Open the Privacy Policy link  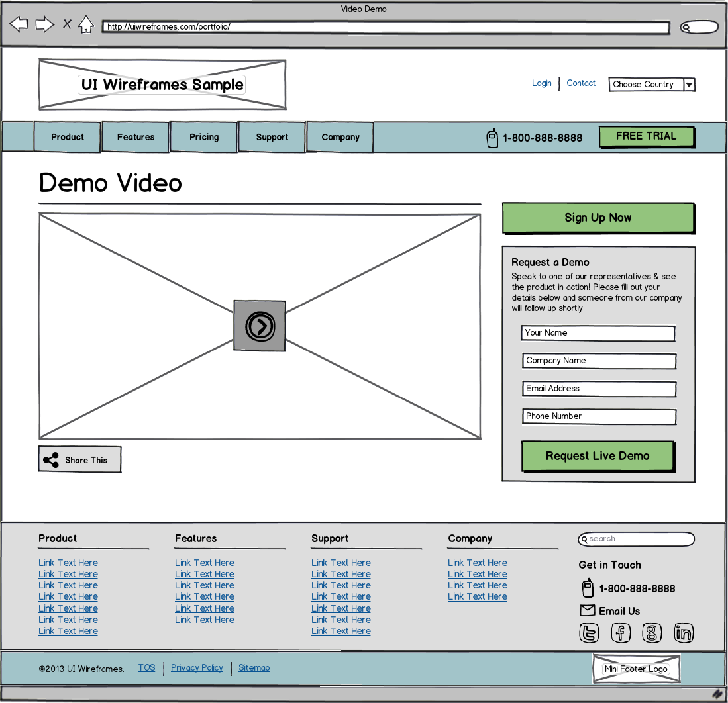pyautogui.click(x=197, y=667)
